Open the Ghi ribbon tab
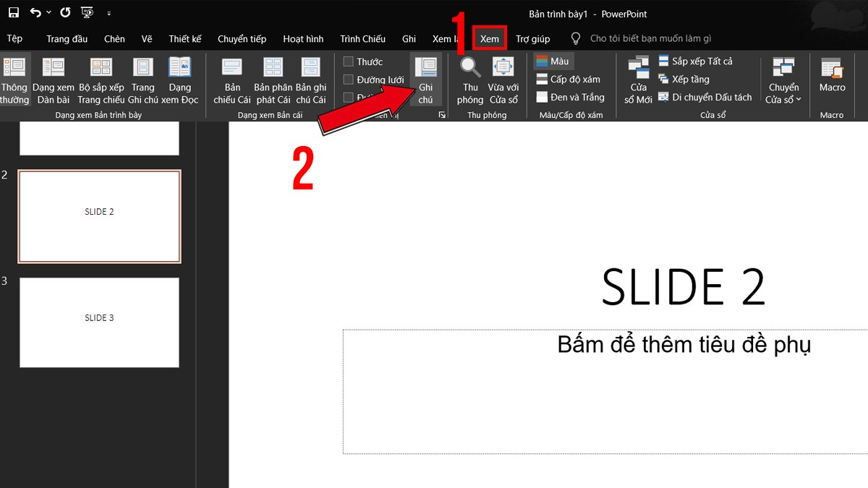The image size is (868, 488). 409,39
